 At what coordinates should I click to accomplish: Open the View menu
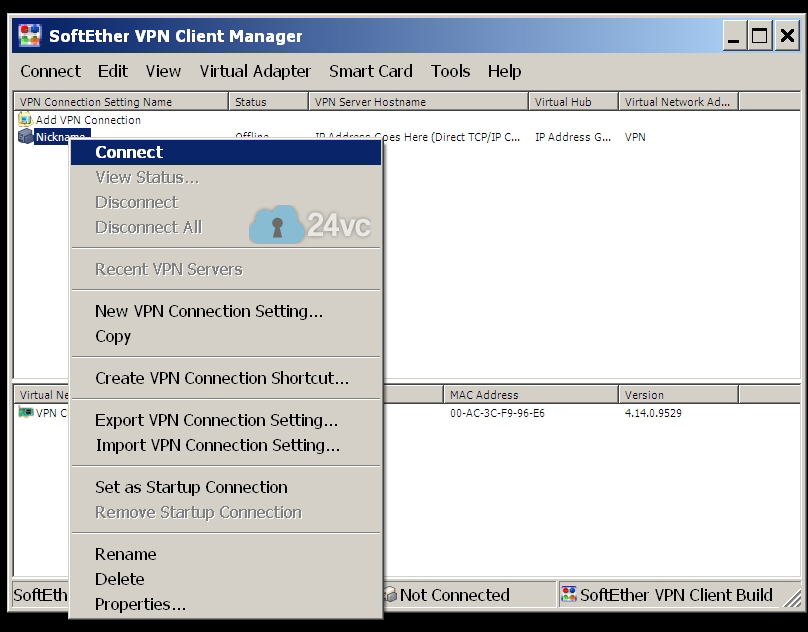coord(163,71)
